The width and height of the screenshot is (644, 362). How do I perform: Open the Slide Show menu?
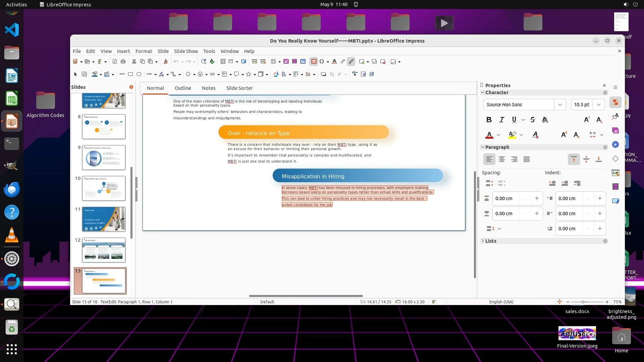point(186,51)
